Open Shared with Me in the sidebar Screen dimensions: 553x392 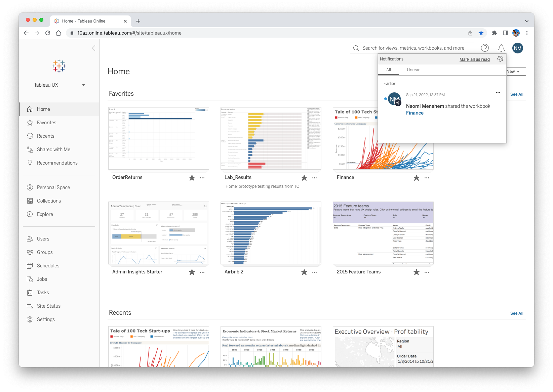[59, 149]
